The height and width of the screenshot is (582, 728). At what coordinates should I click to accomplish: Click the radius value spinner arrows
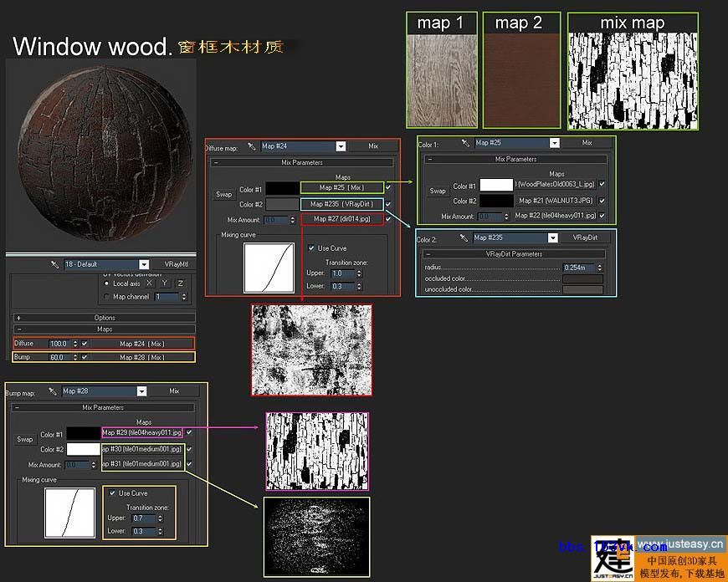click(600, 268)
